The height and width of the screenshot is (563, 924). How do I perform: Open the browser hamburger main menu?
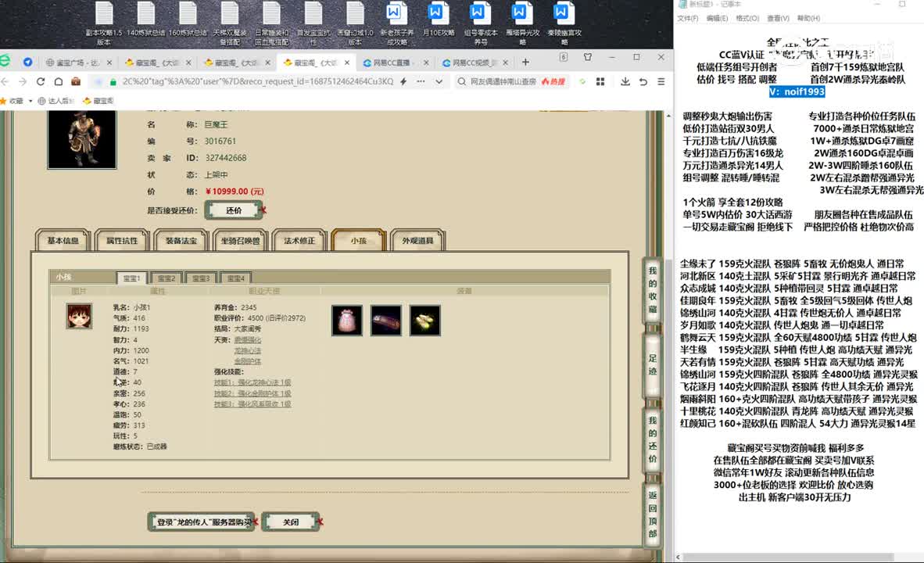[661, 81]
